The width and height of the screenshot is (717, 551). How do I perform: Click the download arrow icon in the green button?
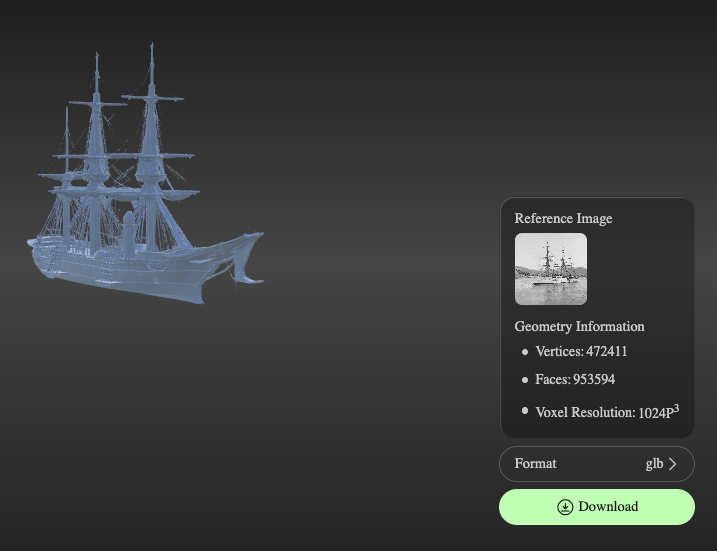565,507
